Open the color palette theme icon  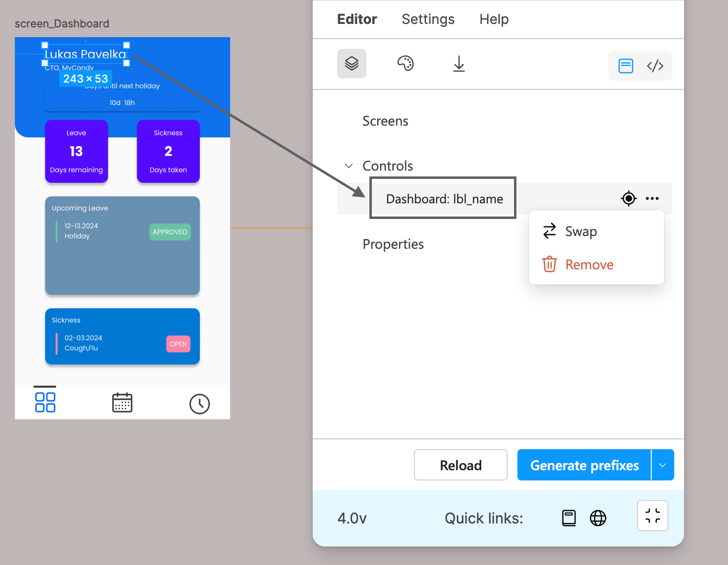point(406,64)
